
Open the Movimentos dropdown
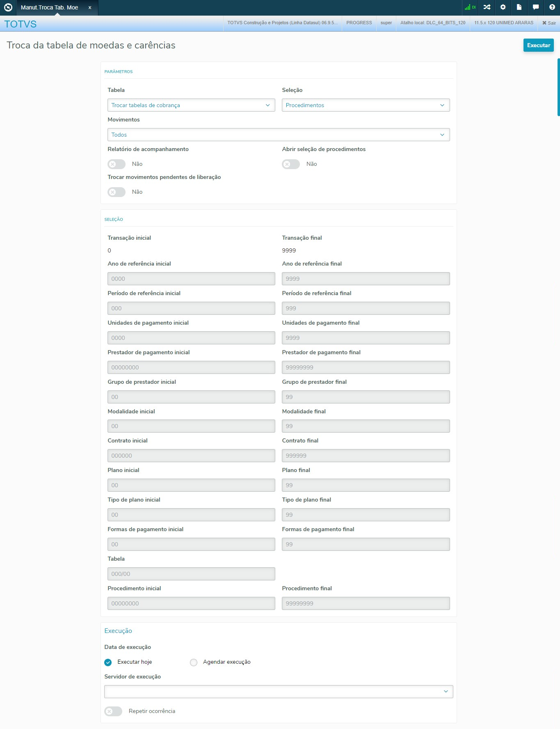click(x=279, y=135)
